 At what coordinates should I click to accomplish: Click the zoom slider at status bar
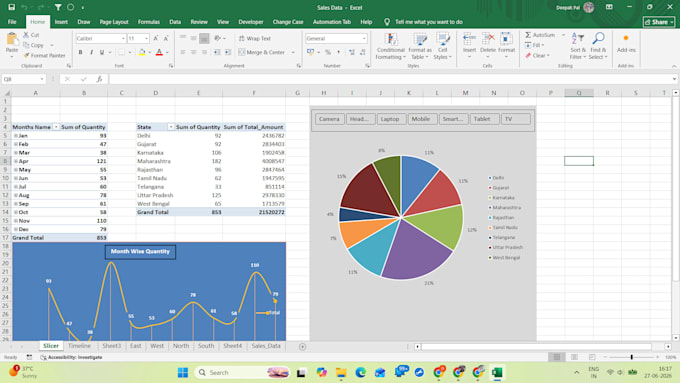click(x=631, y=357)
